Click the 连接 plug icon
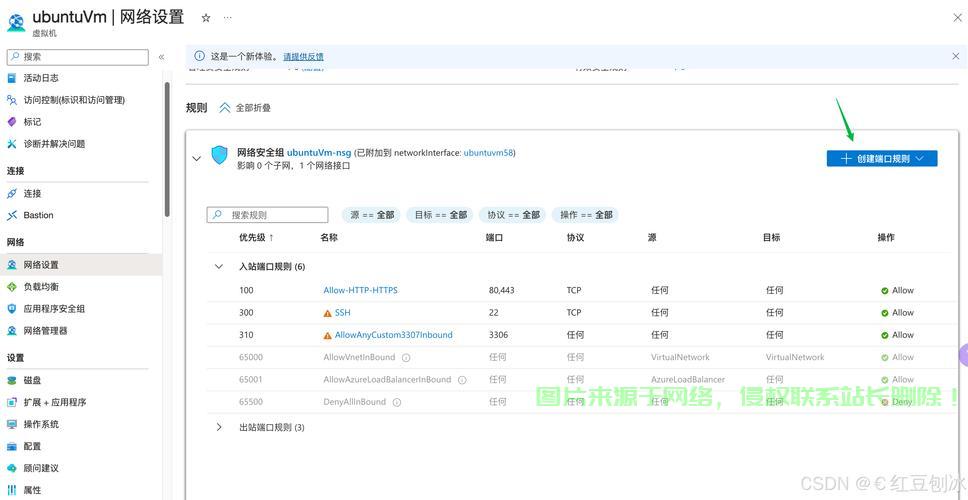The height and width of the screenshot is (500, 968). pyautogui.click(x=12, y=193)
